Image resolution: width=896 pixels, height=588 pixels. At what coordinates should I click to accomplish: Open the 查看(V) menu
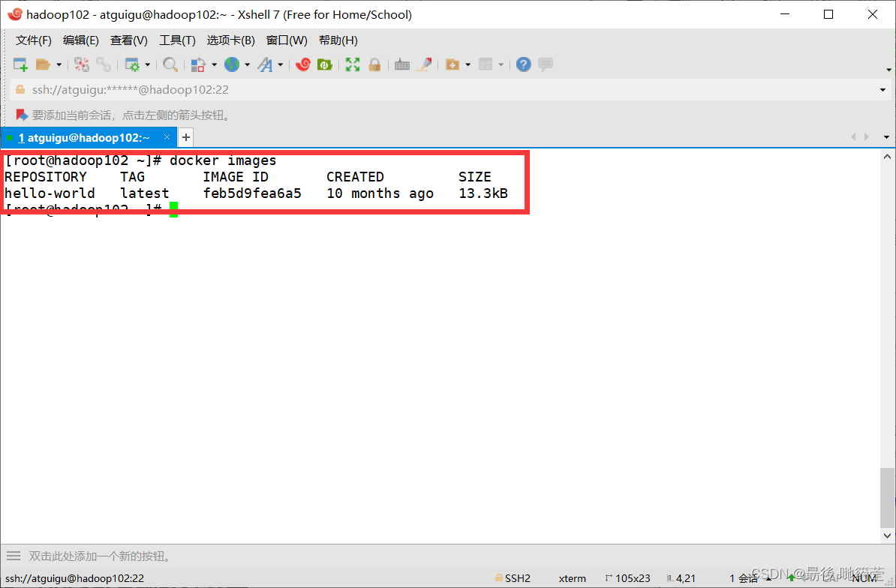click(128, 40)
